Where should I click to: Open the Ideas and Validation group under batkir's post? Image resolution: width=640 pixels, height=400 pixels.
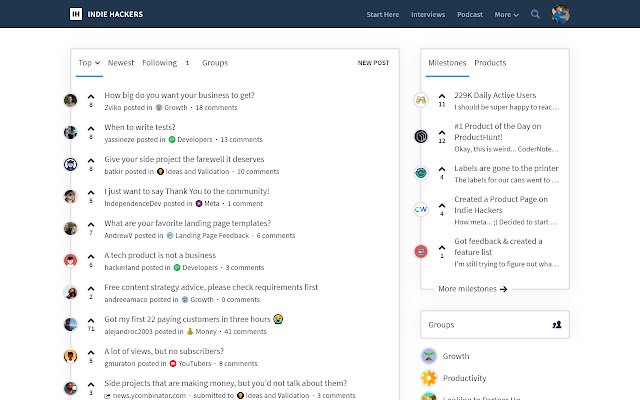coord(193,171)
